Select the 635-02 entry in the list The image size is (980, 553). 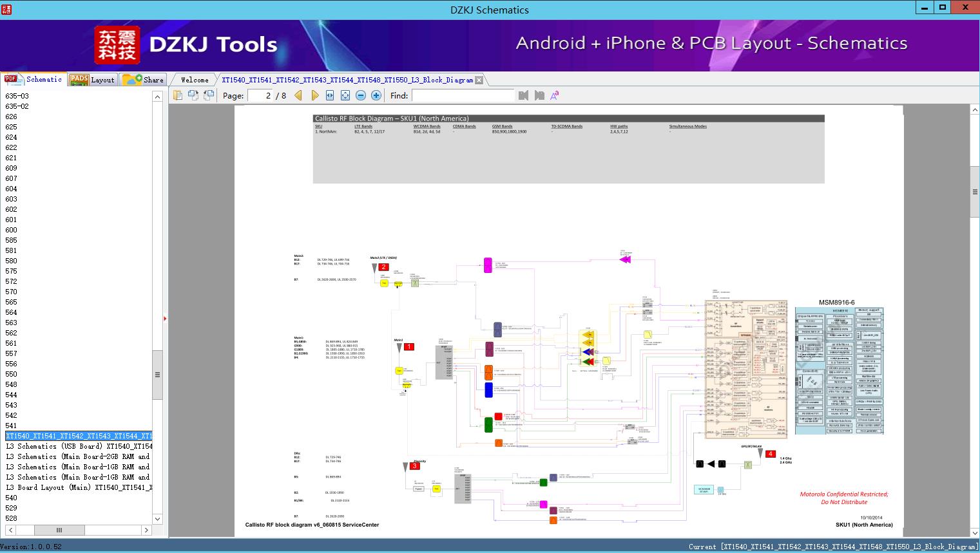(x=17, y=106)
